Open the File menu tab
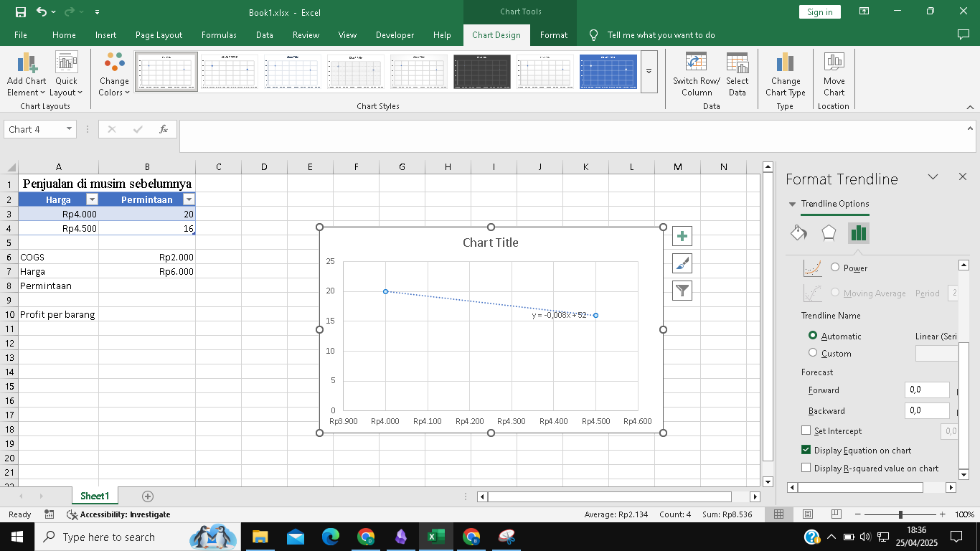This screenshot has height=551, width=980. click(21, 34)
